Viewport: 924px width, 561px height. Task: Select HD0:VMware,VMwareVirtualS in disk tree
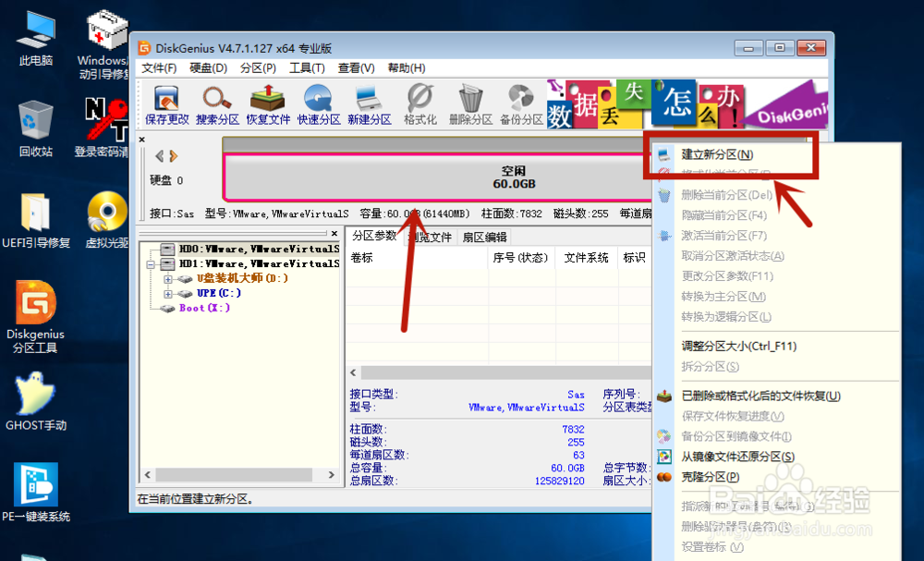(260, 250)
